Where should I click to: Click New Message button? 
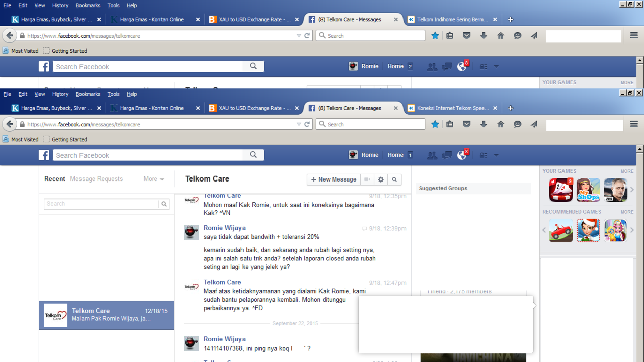point(334,179)
